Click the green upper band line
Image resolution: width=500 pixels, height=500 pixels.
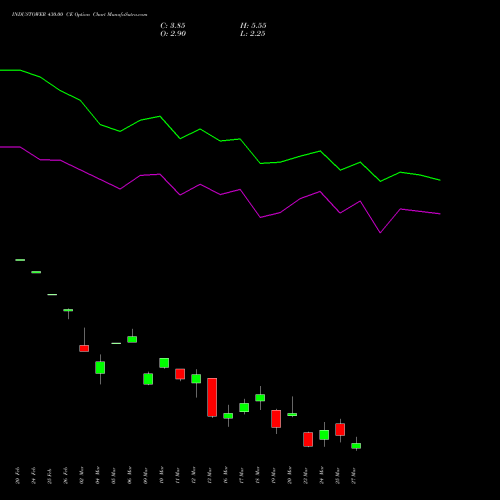[x=220, y=141]
